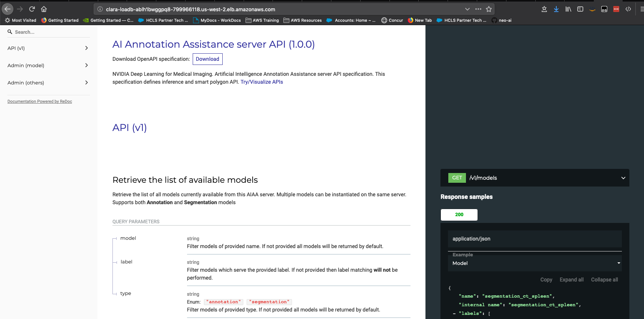
Task: Open the red LastPass extension icon
Action: click(x=616, y=9)
